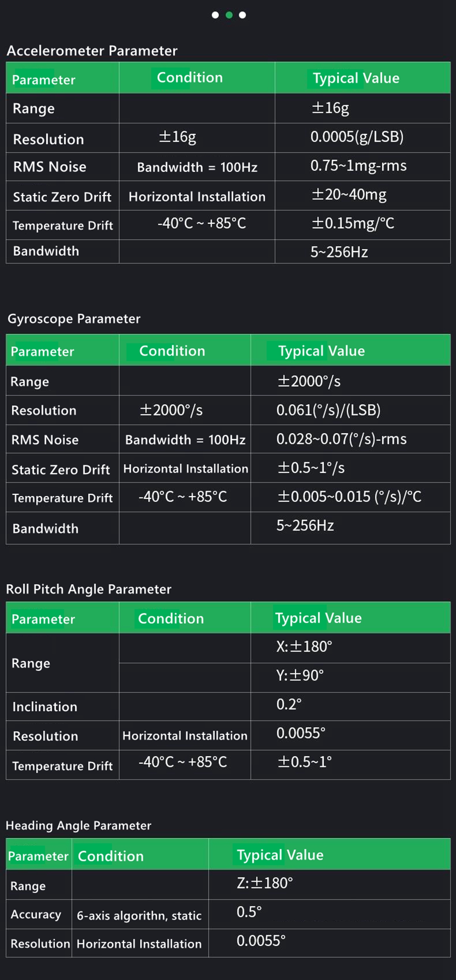The height and width of the screenshot is (980, 456).
Task: Click the ±0.15mg/°C temperature drift value
Action: point(352,223)
